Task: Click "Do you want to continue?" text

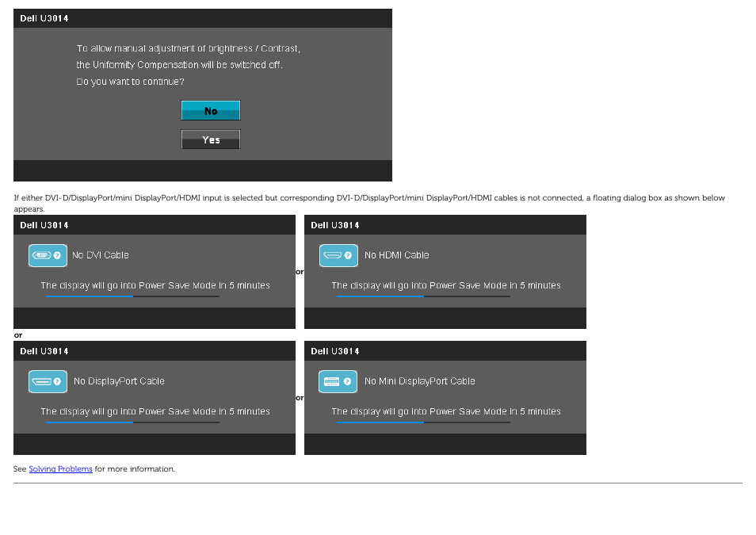Action: point(130,82)
